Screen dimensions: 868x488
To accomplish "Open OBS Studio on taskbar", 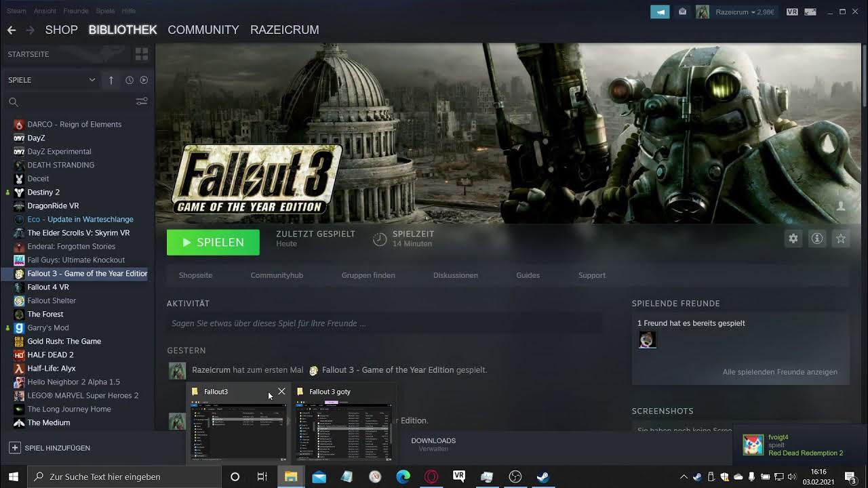I will click(x=515, y=476).
